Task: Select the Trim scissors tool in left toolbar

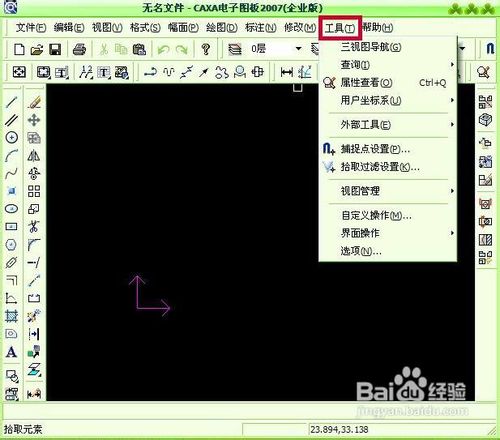Action: (x=34, y=227)
